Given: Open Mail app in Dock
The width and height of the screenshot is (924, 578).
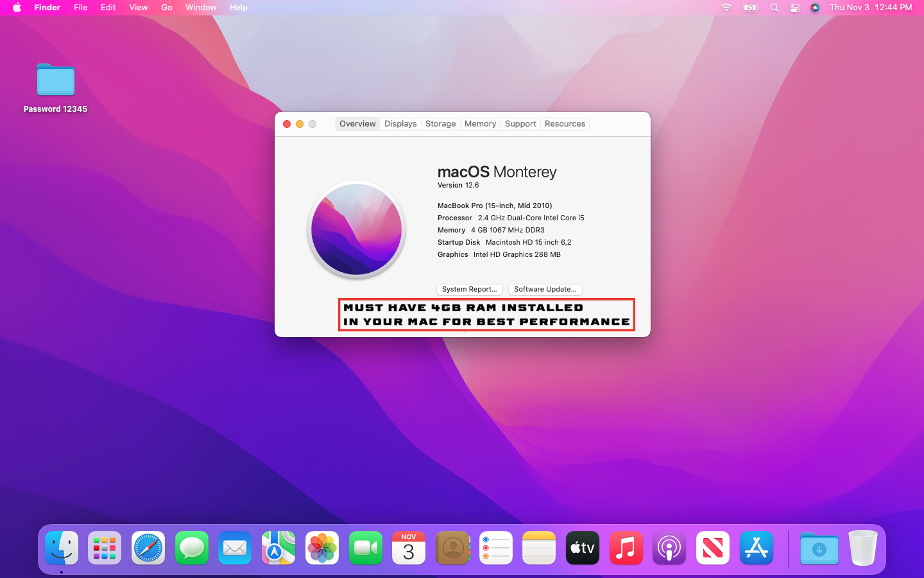Looking at the screenshot, I should point(235,548).
